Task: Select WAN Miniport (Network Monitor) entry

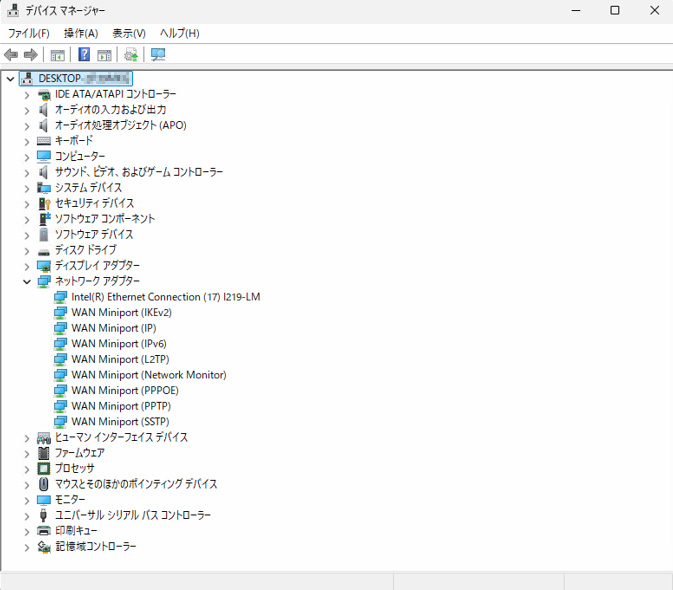Action: coord(148,375)
